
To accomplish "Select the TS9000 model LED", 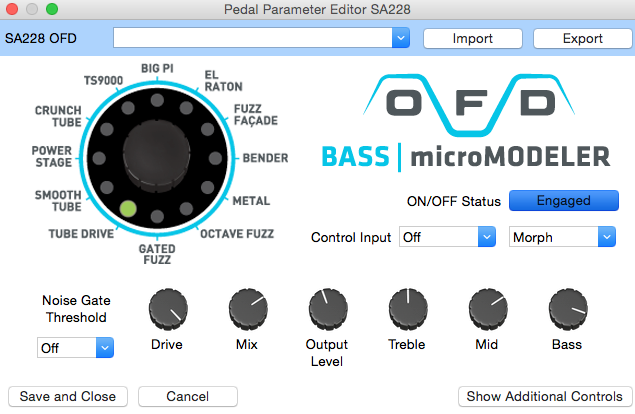I will click(128, 108).
